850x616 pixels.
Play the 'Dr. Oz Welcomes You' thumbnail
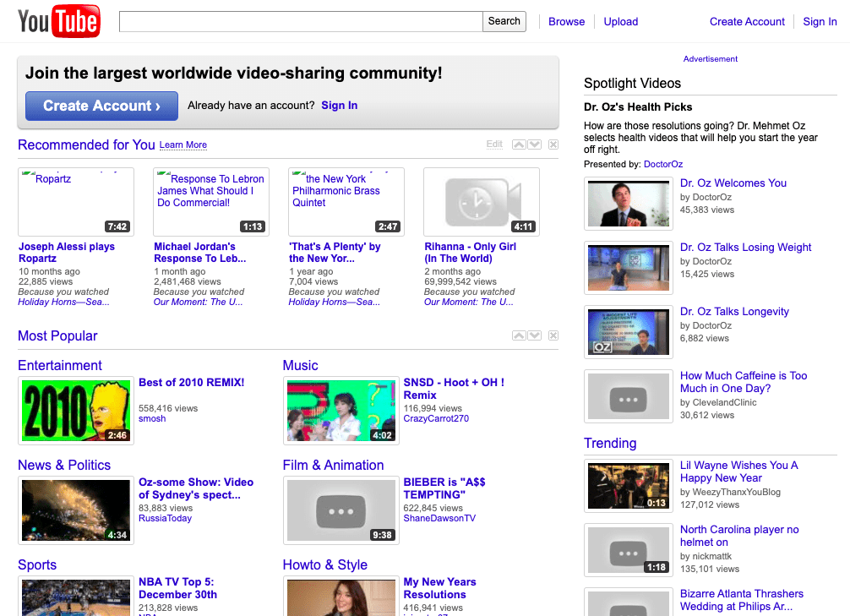pyautogui.click(x=628, y=204)
